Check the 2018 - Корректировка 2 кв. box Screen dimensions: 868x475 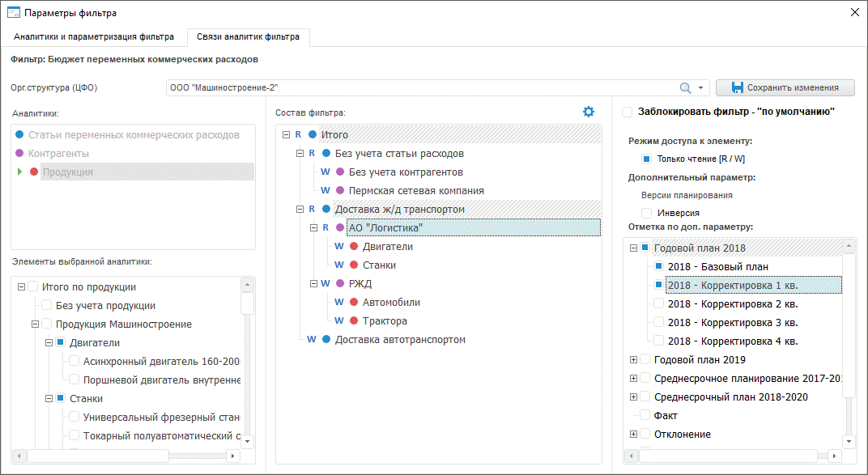pos(659,303)
